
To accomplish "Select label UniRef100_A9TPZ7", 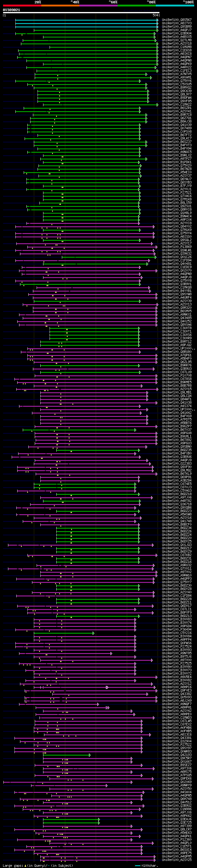I will [x=177, y=159].
